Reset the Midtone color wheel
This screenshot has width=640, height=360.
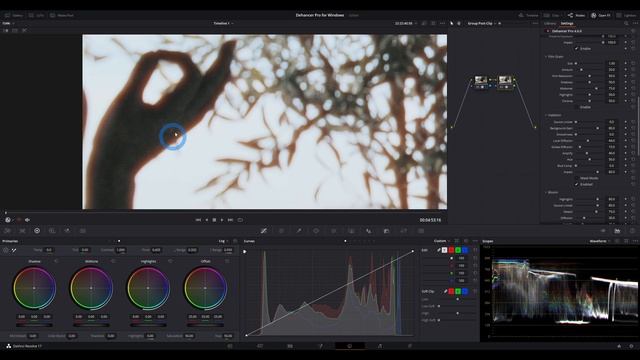pos(113,261)
